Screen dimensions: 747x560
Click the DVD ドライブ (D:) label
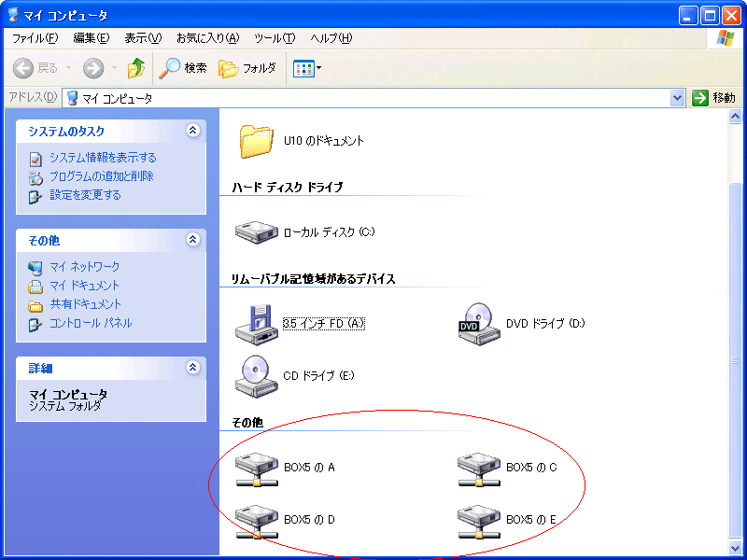[545, 324]
